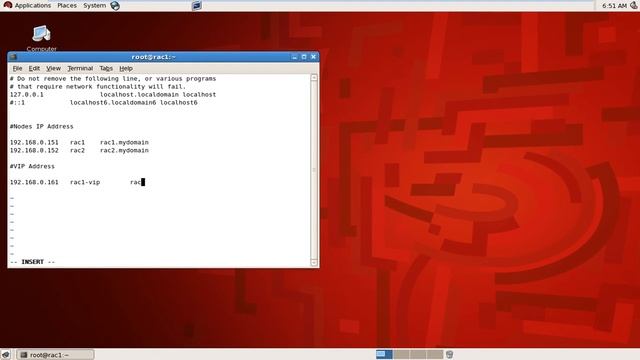Switch to the first workspace in switcher
640x360 pixels.
point(384,354)
